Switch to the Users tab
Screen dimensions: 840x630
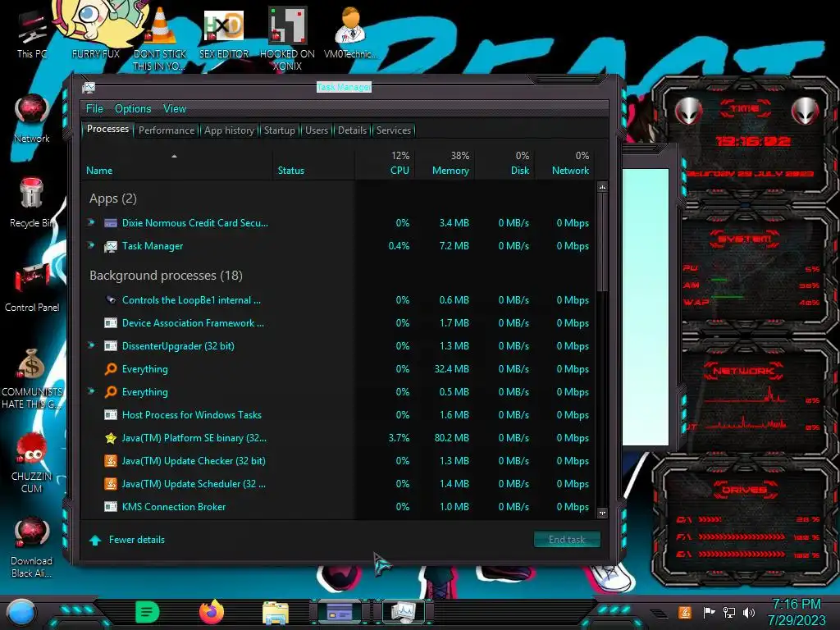click(317, 130)
